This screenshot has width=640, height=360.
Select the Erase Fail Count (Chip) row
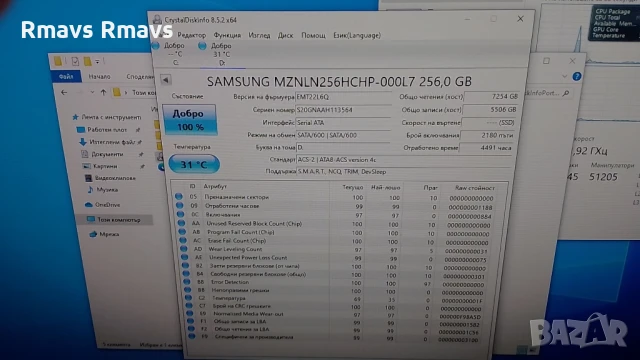[336, 241]
